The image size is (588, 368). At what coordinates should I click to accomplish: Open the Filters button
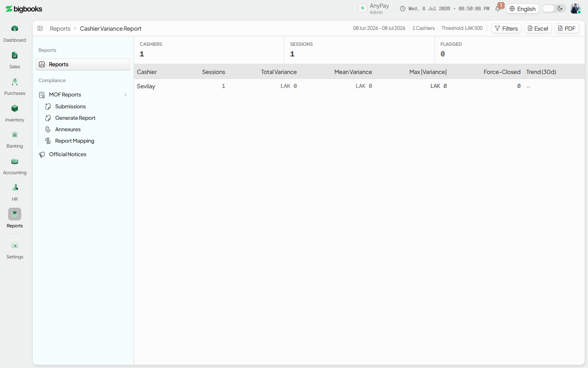[506, 28]
